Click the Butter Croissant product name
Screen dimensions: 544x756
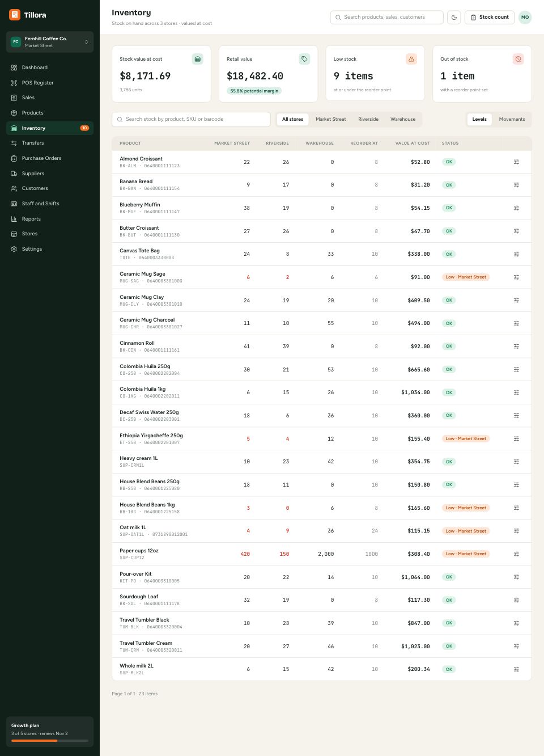point(139,228)
